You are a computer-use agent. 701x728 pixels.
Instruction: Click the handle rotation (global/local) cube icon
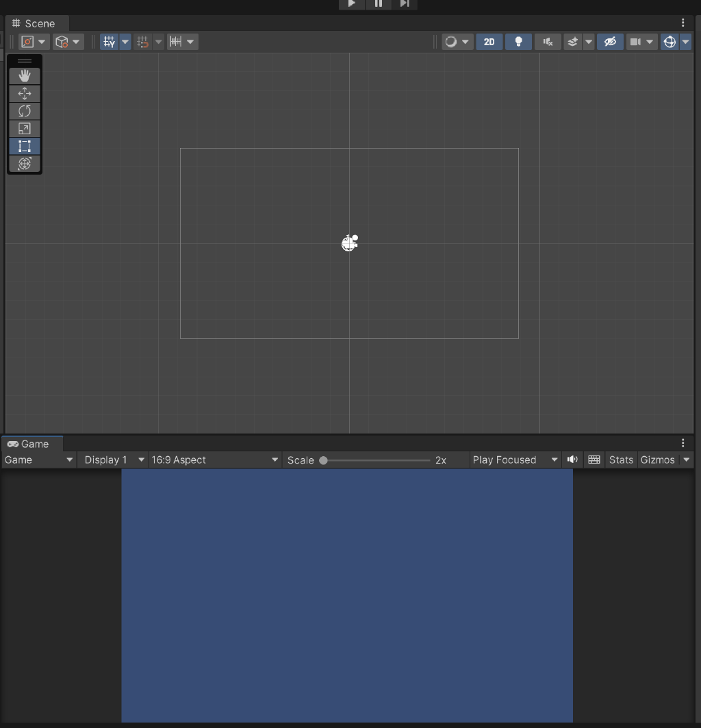(x=62, y=42)
